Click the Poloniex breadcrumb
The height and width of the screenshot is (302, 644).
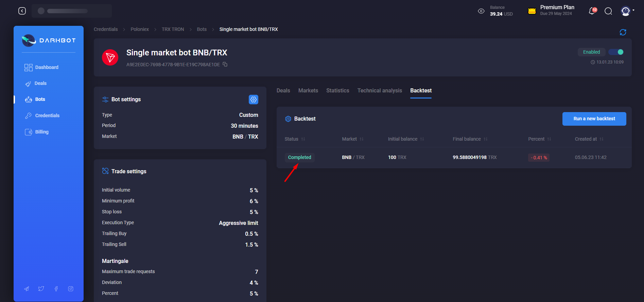click(140, 29)
